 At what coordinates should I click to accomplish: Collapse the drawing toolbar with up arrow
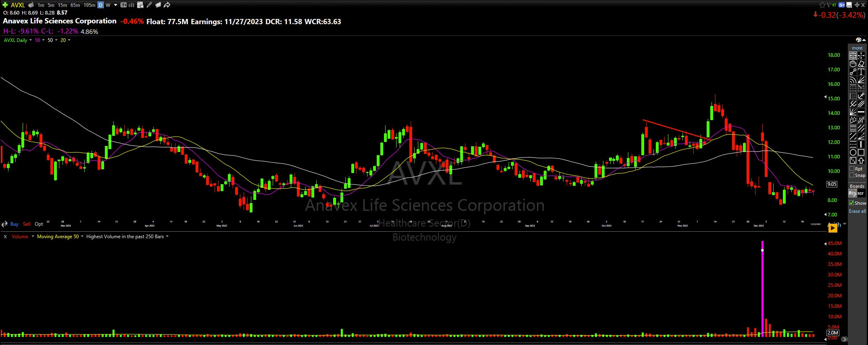(864, 40)
